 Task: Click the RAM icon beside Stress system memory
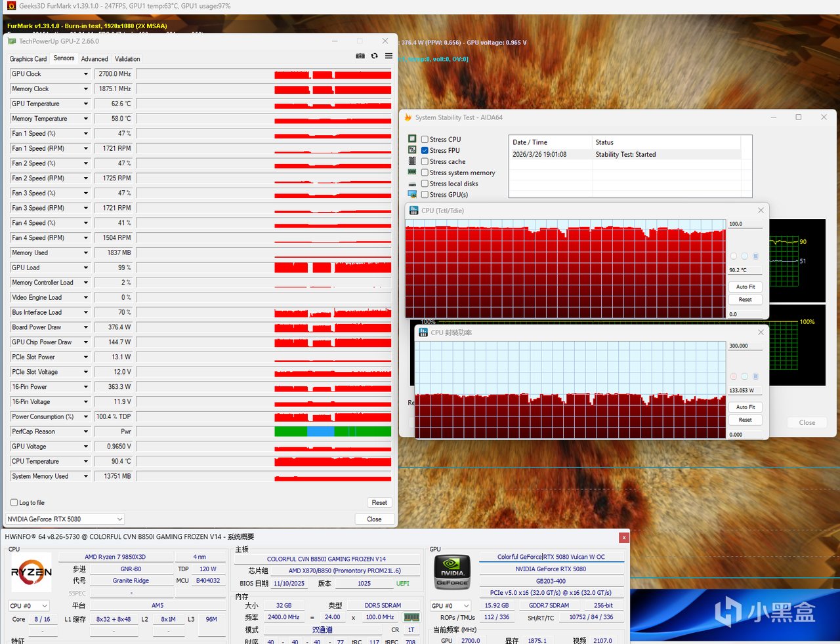click(412, 172)
